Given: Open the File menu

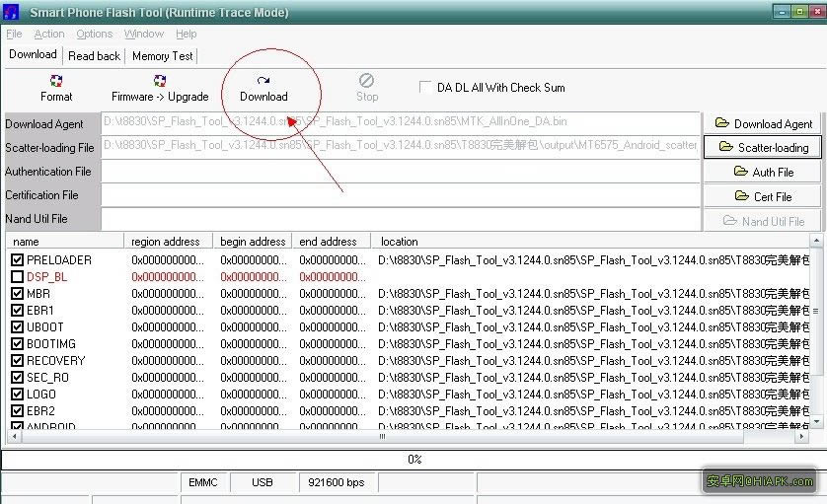Looking at the screenshot, I should coord(14,34).
